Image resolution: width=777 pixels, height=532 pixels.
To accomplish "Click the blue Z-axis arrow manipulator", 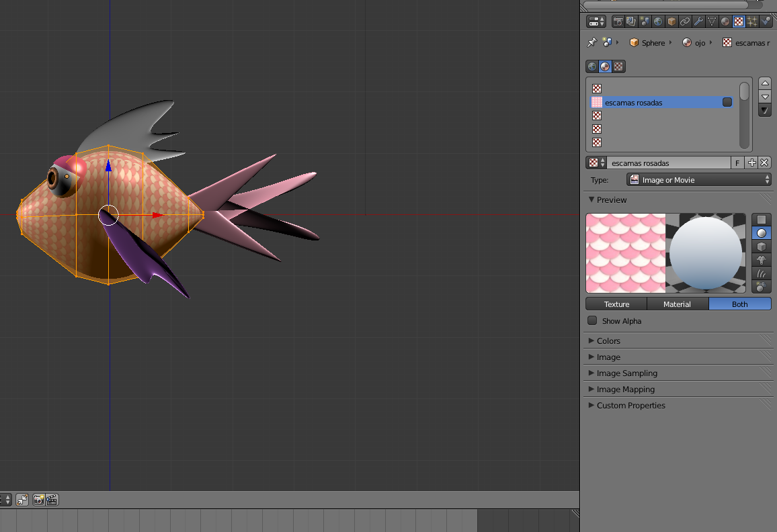I will (108, 166).
